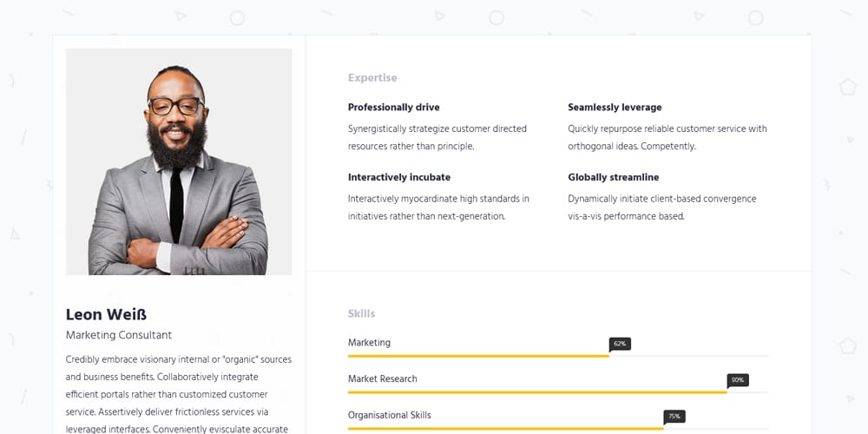This screenshot has width=868, height=434.
Task: Click the "Professionally drive" heading
Action: pos(393,108)
